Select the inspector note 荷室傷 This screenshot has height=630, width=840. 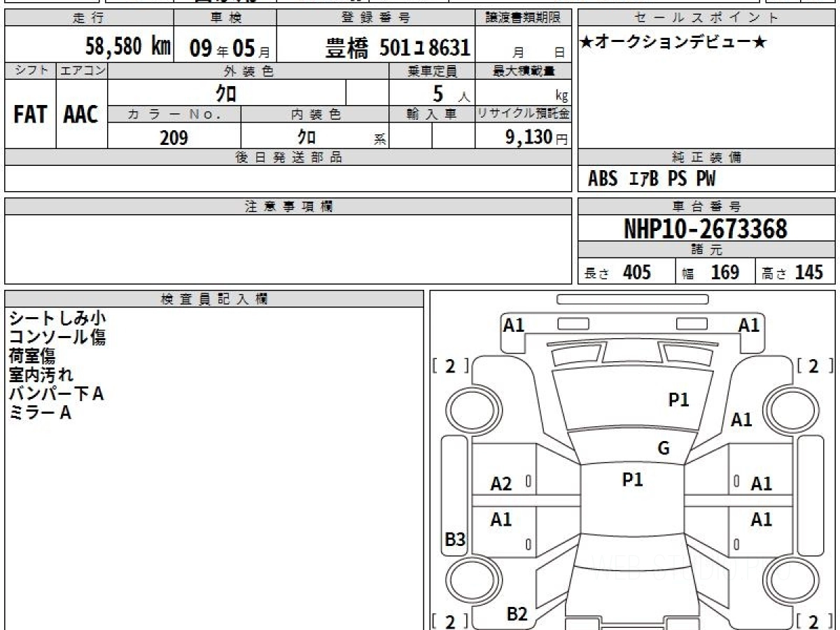pyautogui.click(x=32, y=356)
